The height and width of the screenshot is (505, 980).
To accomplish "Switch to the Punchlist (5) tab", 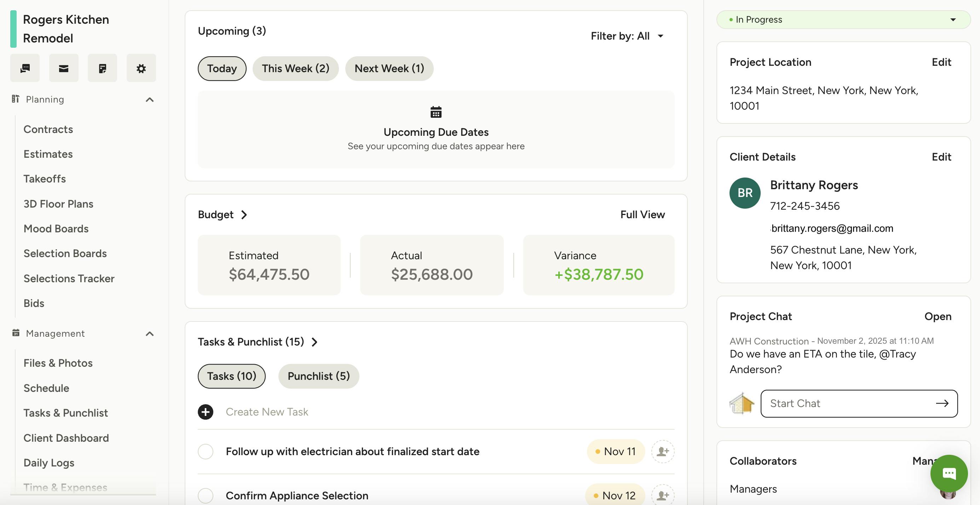I will (318, 376).
